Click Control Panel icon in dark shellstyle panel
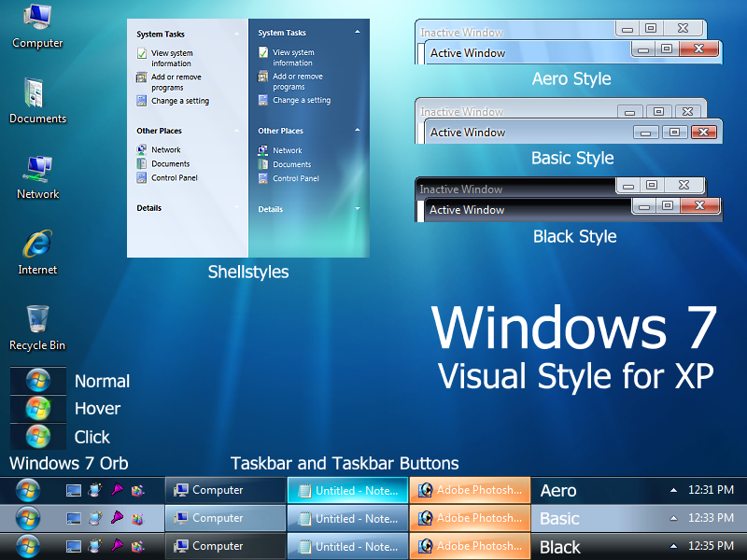The width and height of the screenshot is (747, 560). tap(263, 178)
